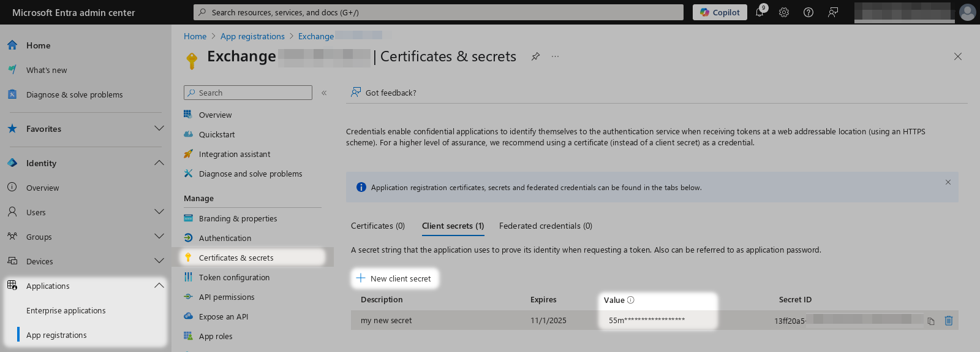Click Got feedback? link
This screenshot has width=980, height=352.
(x=383, y=93)
